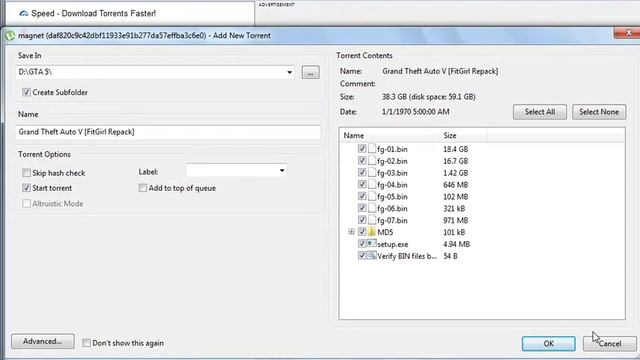Select the fg-04.bin file name
This screenshot has width=640, height=360.
(x=392, y=185)
